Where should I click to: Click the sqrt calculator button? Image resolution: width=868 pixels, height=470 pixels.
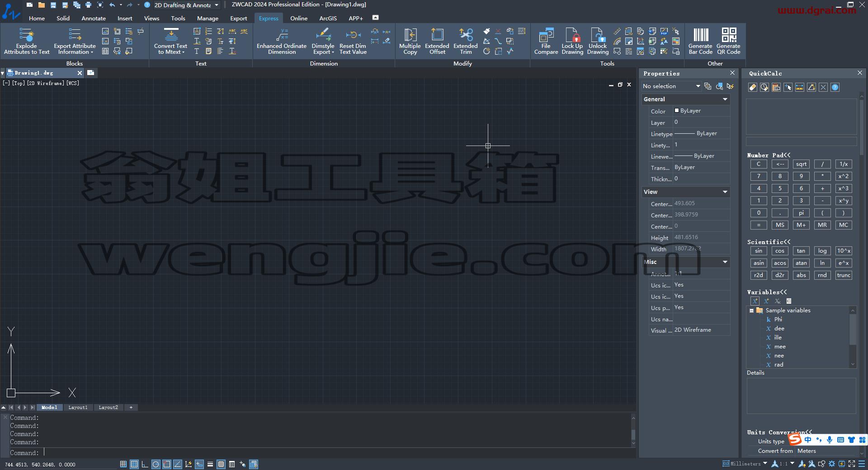pos(801,164)
